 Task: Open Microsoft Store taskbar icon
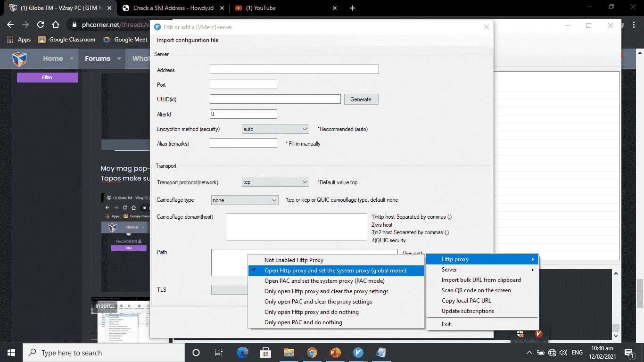click(x=265, y=353)
